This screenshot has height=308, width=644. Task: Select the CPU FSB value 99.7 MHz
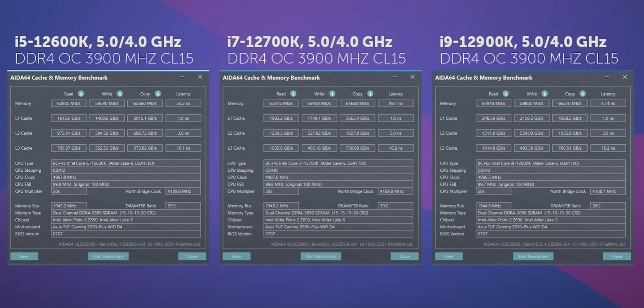[x=551, y=184]
